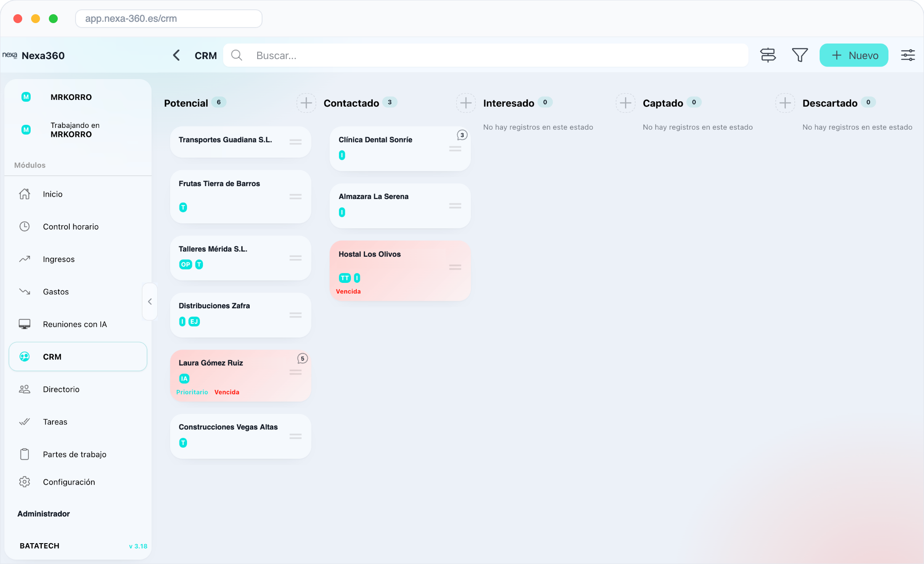This screenshot has width=924, height=564.
Task: Open the Almazara La Serena card
Action: 400,206
